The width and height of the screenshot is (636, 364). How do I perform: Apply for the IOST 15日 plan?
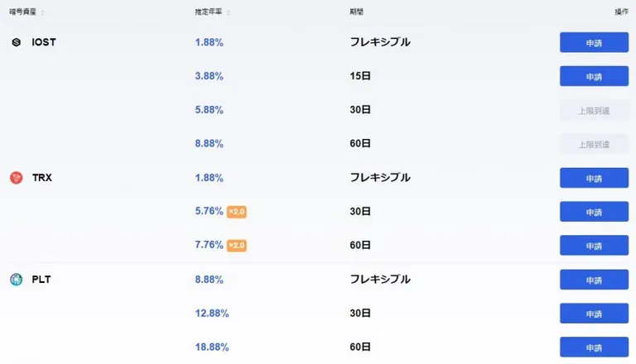(595, 76)
